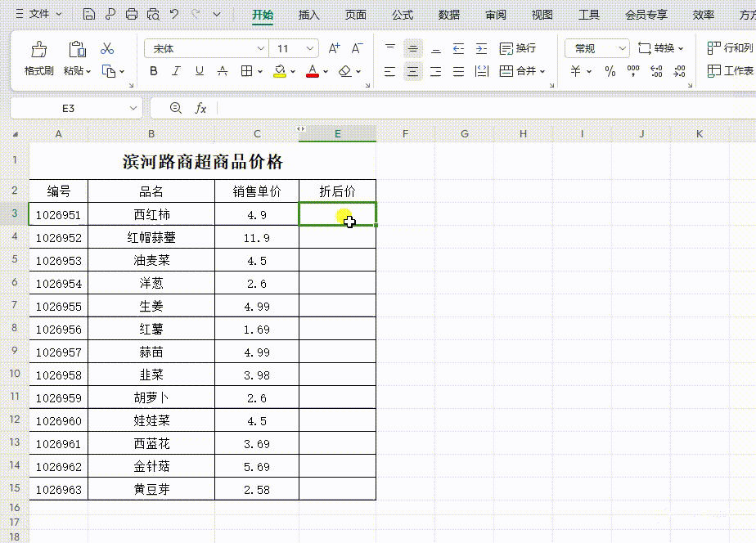This screenshot has width=756, height=543.
Task: Decrease decimal places
Action: tap(679, 71)
